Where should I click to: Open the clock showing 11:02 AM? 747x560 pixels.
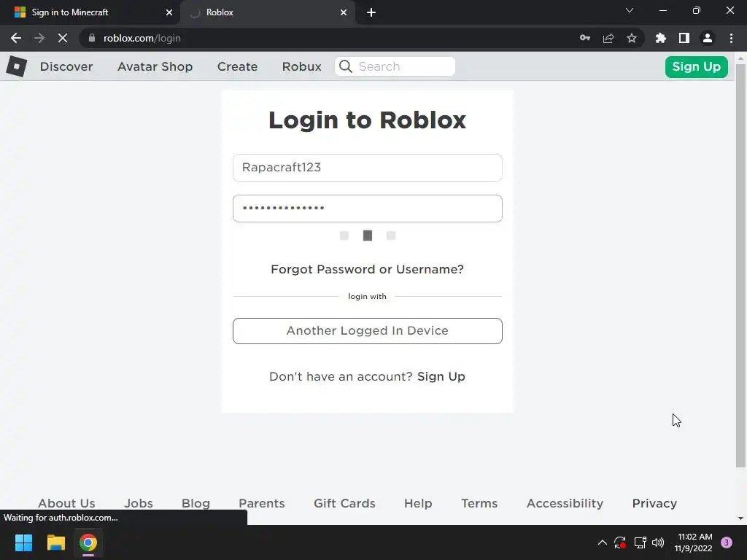point(694,542)
